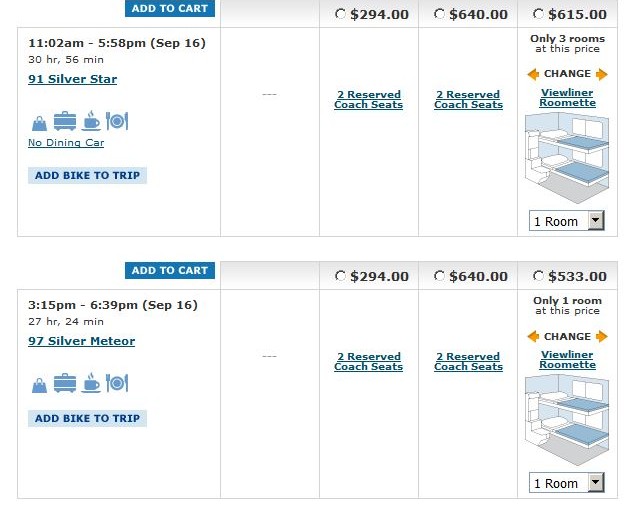
Task: Open the room count dropdown for Silver Star
Action: [596, 221]
